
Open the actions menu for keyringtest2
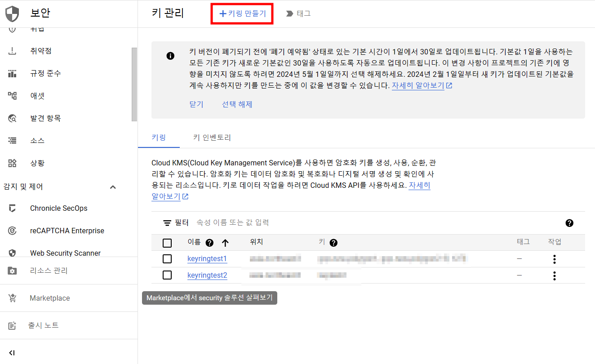coord(555,275)
